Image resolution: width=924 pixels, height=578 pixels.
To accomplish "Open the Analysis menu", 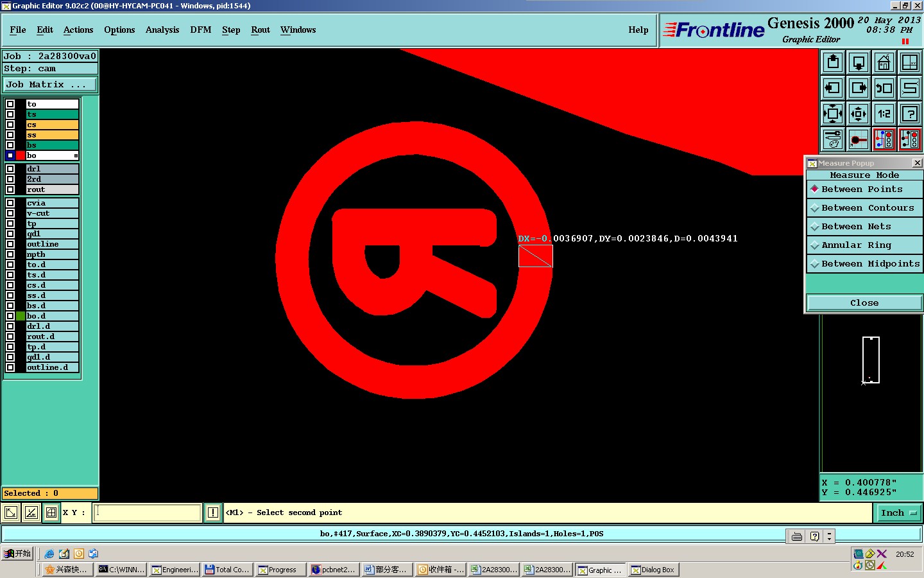I will point(162,30).
